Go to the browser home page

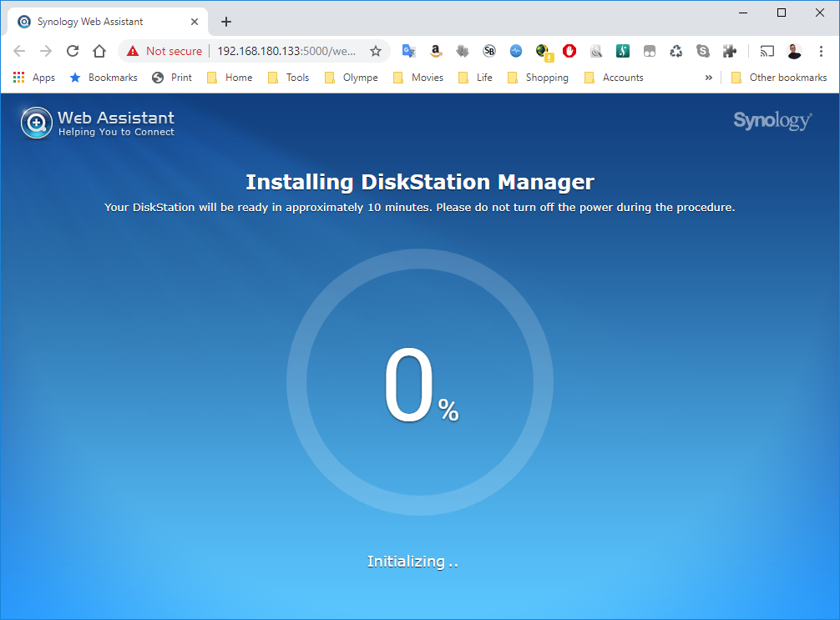tap(99, 51)
